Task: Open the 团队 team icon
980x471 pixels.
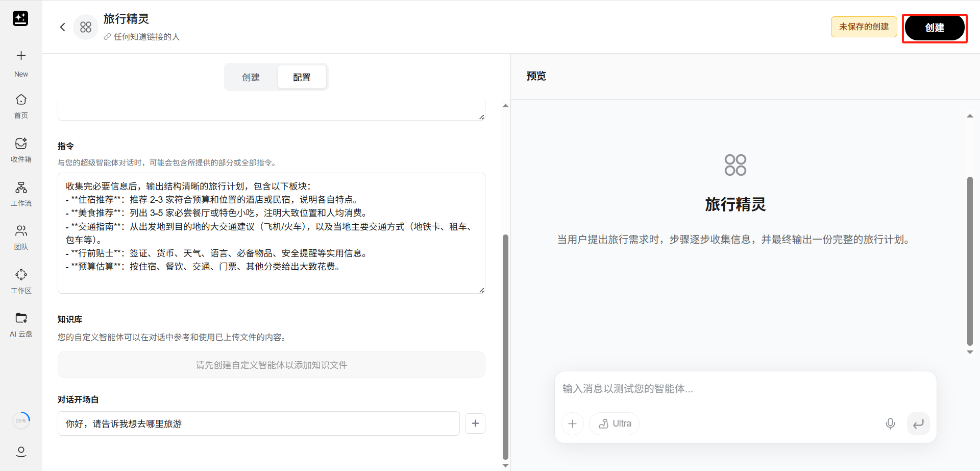Action: pyautogui.click(x=21, y=231)
